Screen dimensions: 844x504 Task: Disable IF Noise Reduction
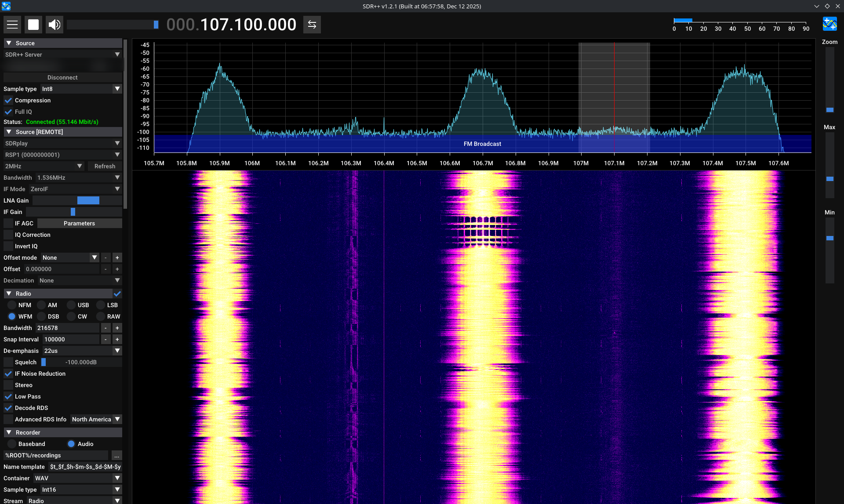8,374
